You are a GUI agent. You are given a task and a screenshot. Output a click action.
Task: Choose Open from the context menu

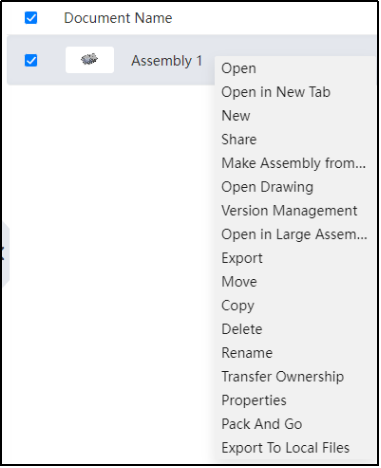coord(239,68)
